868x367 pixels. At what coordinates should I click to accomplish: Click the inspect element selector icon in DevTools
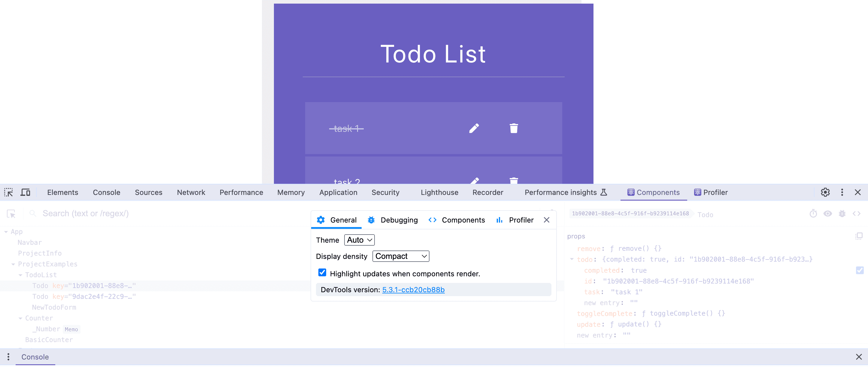pyautogui.click(x=8, y=193)
